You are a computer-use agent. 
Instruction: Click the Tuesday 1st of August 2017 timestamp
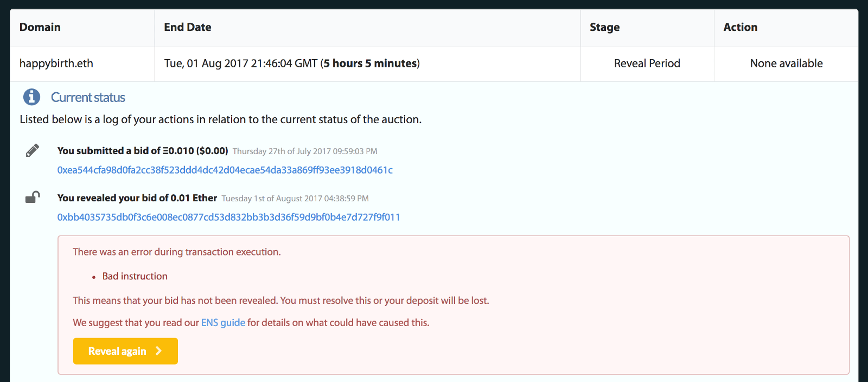[295, 199]
